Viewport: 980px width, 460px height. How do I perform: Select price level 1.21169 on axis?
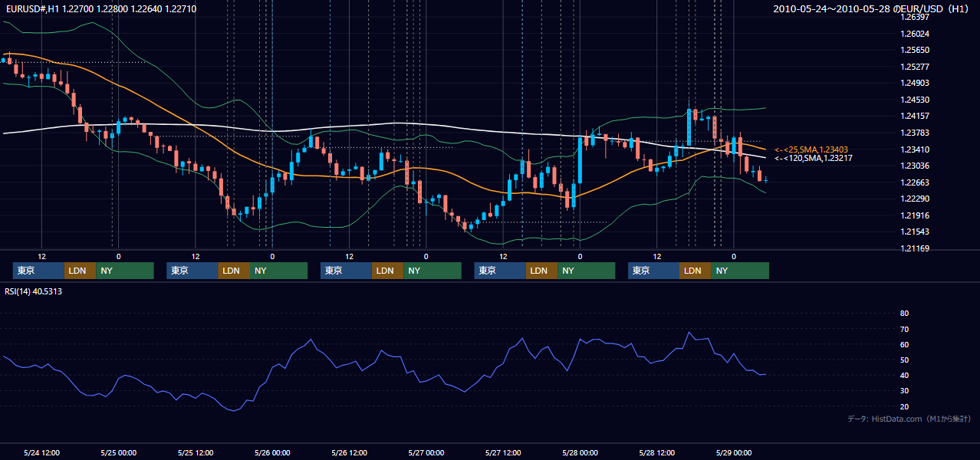tap(914, 248)
